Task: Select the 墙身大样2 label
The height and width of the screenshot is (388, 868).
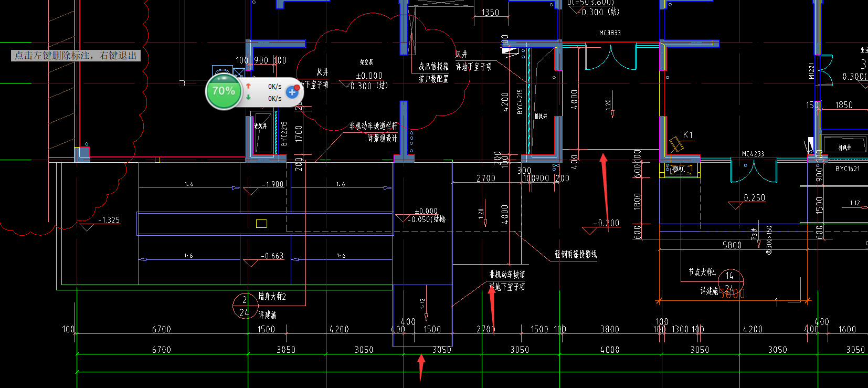Action: (272, 297)
